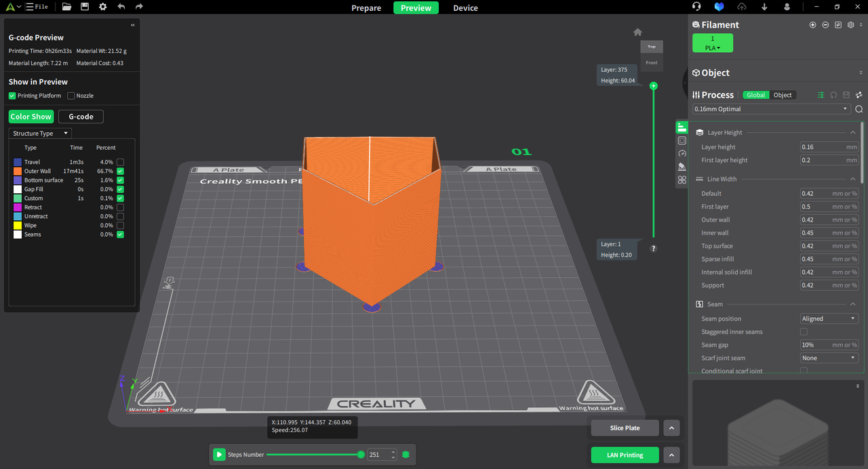Open preferences gear in top toolbar
Image resolution: width=868 pixels, height=469 pixels.
click(x=102, y=7)
